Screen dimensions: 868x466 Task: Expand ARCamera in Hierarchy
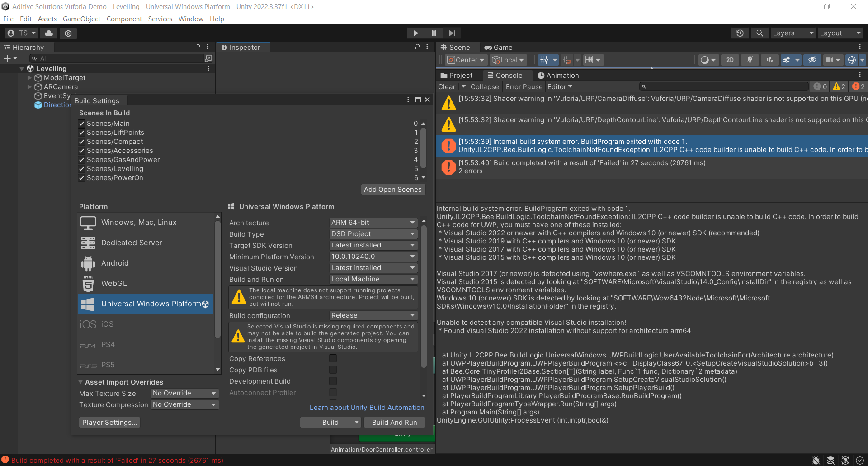[30, 87]
